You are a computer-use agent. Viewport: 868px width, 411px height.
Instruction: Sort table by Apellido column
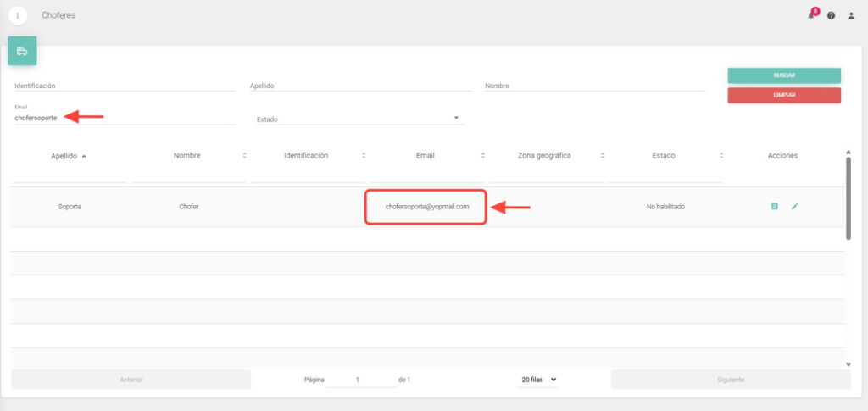click(69, 156)
